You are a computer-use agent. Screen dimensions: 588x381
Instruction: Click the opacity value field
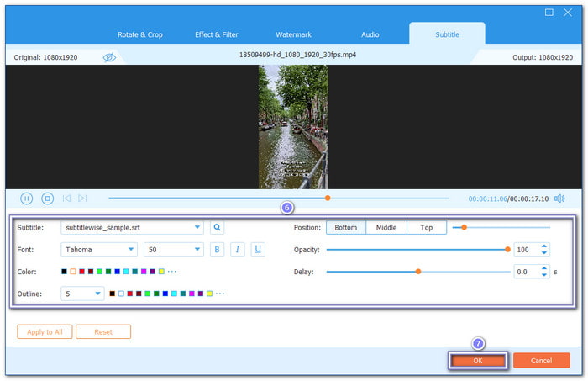click(527, 250)
